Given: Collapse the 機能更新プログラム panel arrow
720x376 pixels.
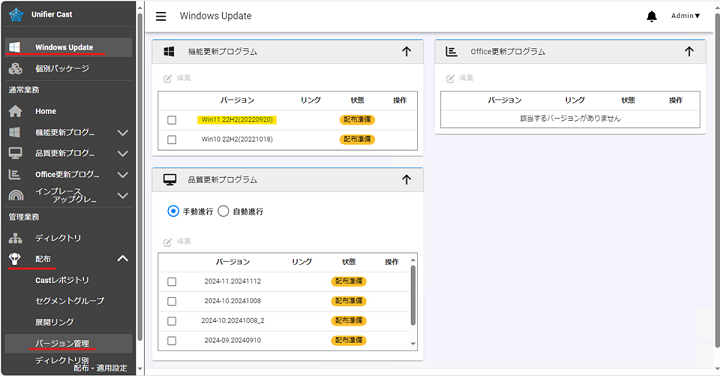Looking at the screenshot, I should (406, 51).
